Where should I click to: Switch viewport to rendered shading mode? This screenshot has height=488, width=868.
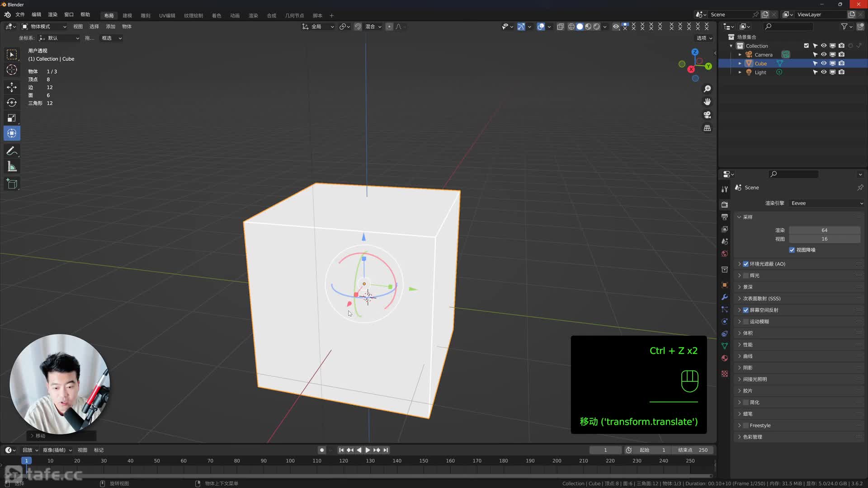click(597, 27)
